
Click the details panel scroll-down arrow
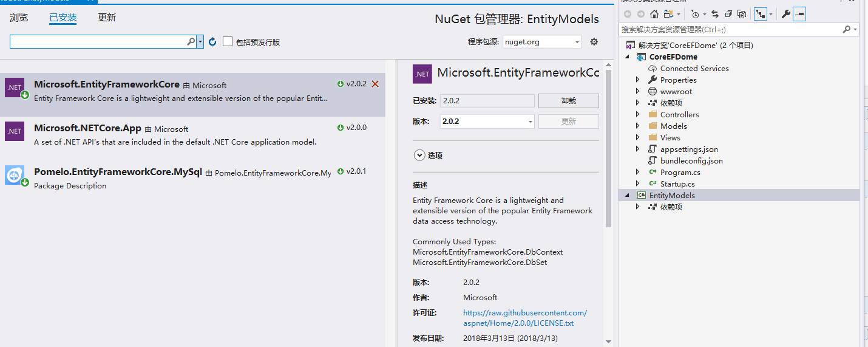pyautogui.click(x=608, y=342)
